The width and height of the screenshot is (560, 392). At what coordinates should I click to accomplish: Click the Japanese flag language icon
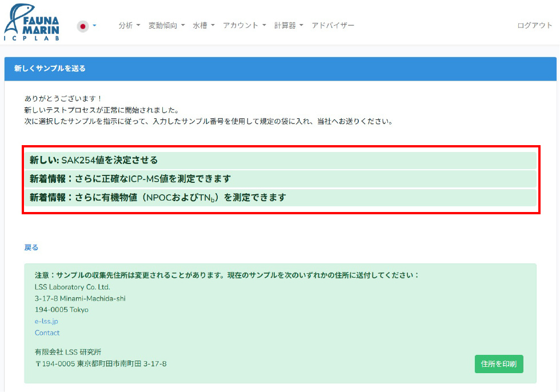pyautogui.click(x=83, y=26)
